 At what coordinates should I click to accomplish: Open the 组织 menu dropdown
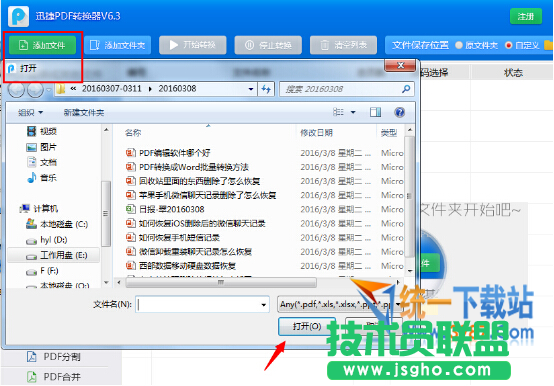tap(30, 113)
